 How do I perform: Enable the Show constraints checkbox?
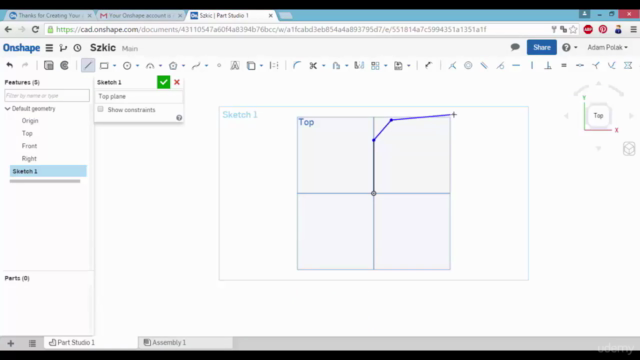click(x=100, y=109)
